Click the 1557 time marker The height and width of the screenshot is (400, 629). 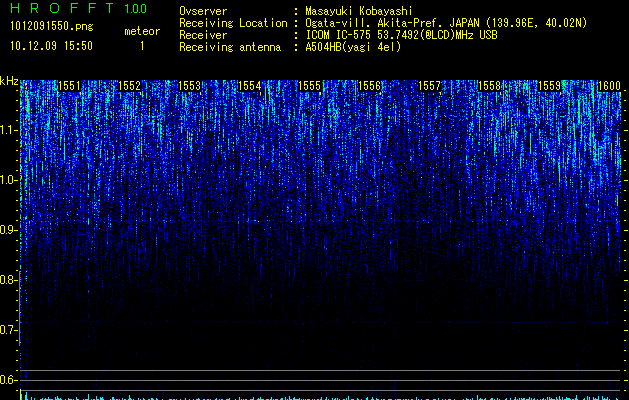[x=430, y=86]
